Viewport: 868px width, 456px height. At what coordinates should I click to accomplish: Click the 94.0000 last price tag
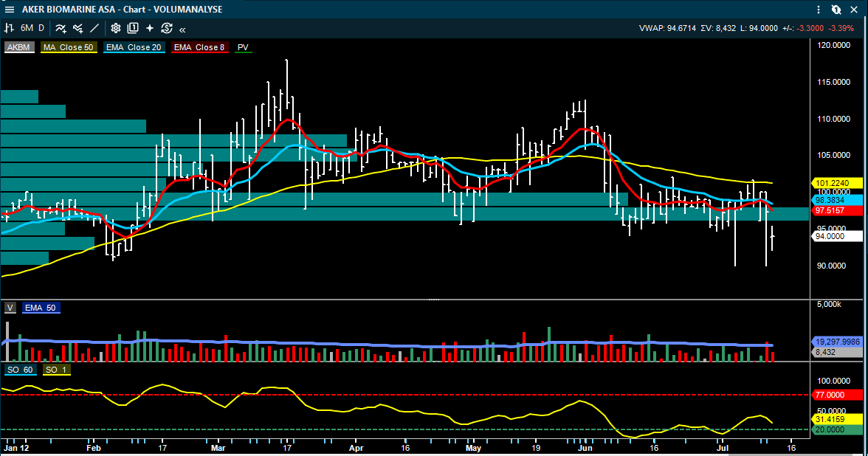[x=836, y=236]
